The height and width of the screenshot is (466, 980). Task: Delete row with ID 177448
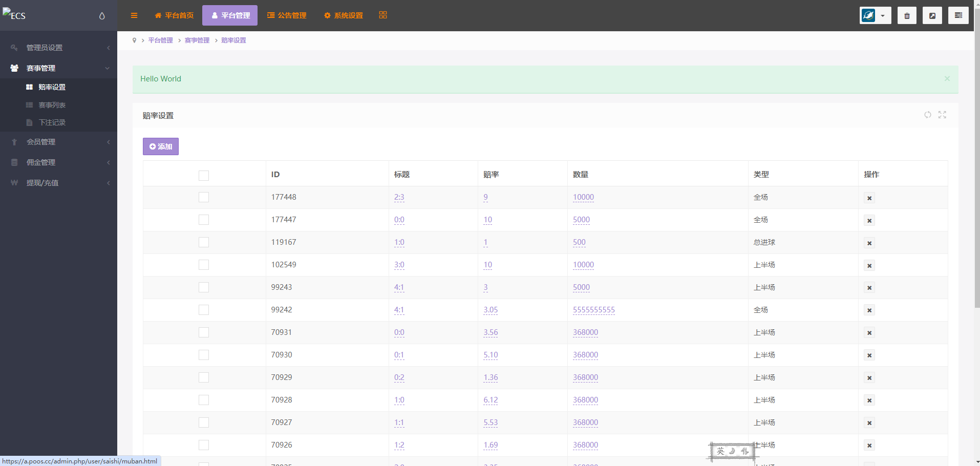[869, 198]
